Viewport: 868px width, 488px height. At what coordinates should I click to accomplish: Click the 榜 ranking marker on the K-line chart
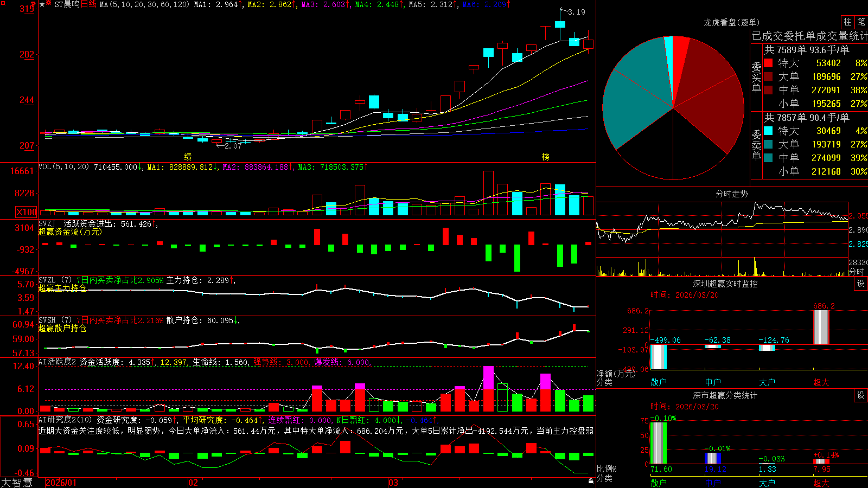(546, 156)
